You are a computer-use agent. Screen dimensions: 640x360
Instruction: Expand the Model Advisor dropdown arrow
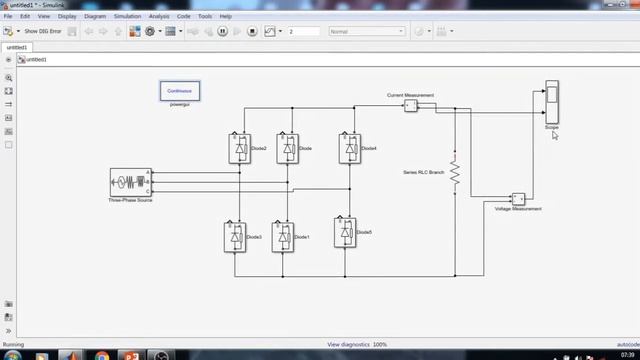(x=429, y=31)
